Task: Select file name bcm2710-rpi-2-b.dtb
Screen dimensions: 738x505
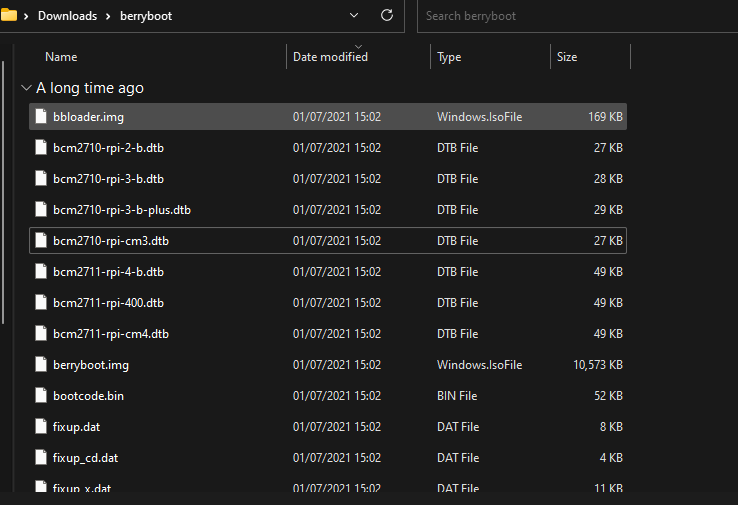Action: [x=108, y=148]
